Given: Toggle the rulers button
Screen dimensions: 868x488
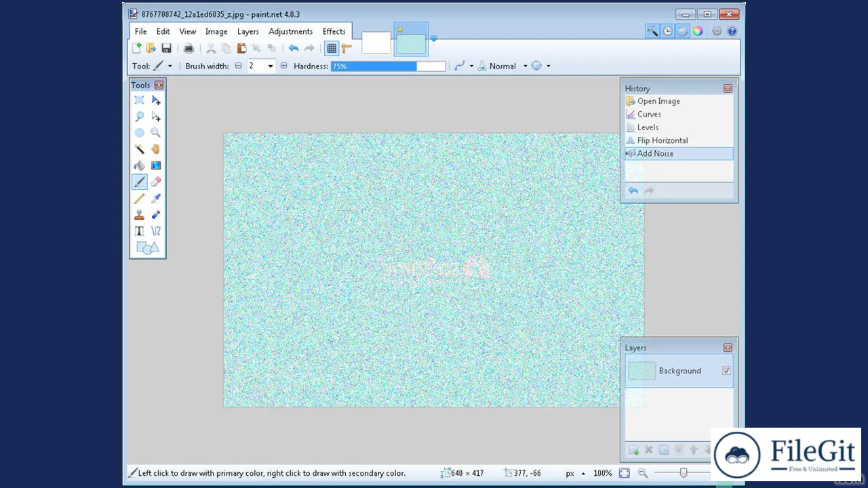Looking at the screenshot, I should [x=347, y=48].
